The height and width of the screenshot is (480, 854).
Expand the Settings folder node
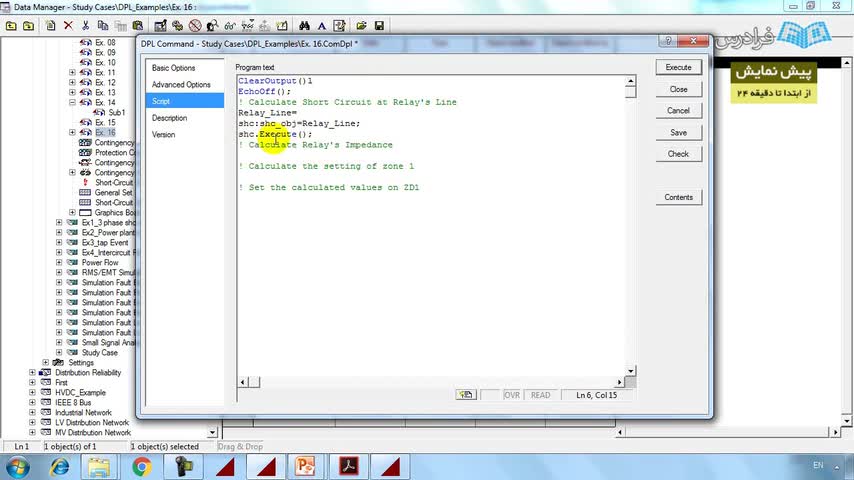coord(46,362)
